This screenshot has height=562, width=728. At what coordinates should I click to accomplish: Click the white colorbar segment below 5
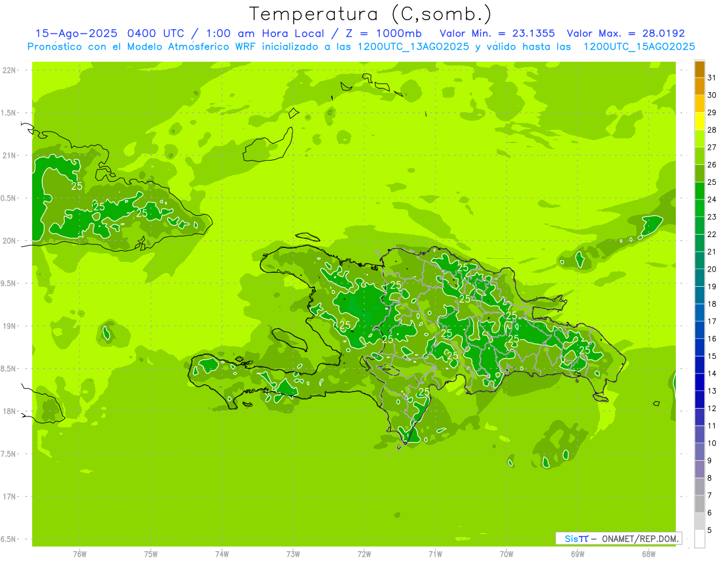pyautogui.click(x=699, y=539)
